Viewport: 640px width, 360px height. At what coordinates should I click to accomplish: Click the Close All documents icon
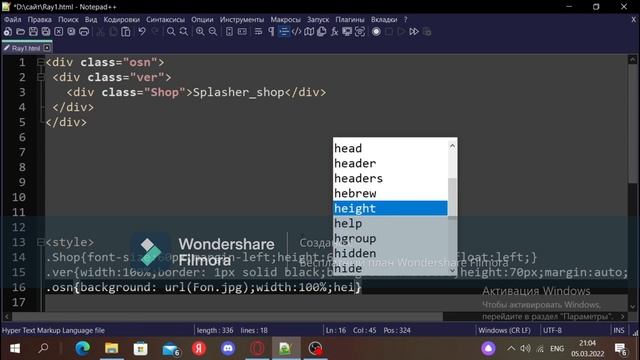coord(71,31)
